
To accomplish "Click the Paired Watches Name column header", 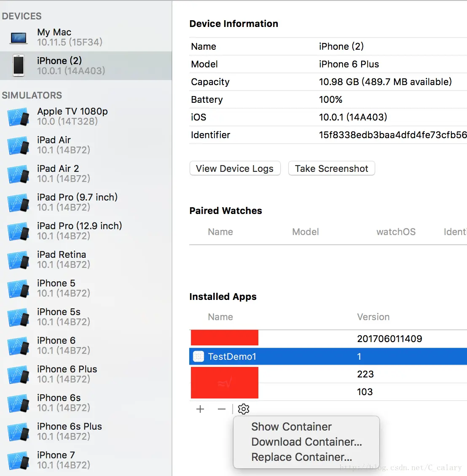I will [220, 232].
